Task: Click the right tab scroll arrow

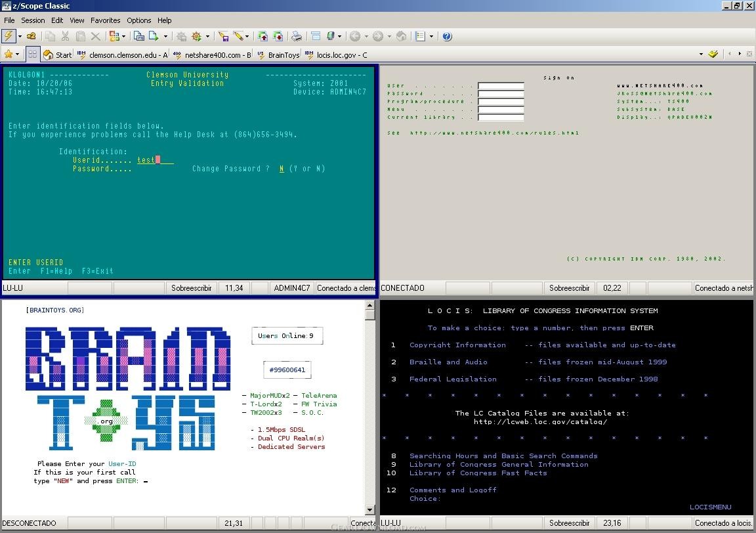Action: click(740, 54)
